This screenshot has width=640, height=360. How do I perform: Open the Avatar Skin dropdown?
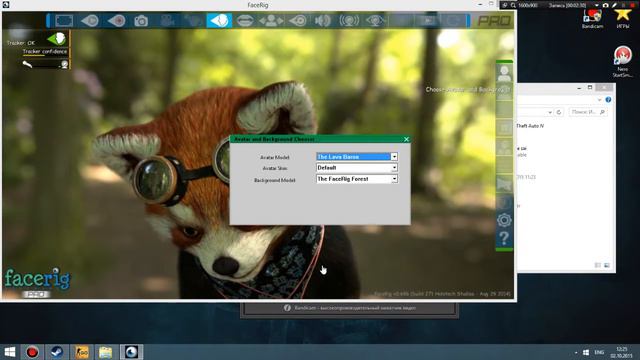(x=357, y=168)
